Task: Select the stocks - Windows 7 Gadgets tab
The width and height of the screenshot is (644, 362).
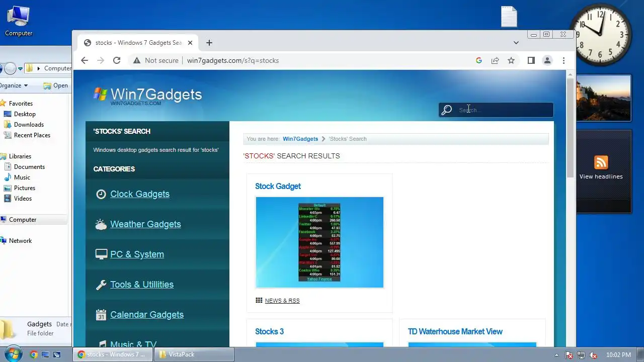Action: tap(138, 43)
